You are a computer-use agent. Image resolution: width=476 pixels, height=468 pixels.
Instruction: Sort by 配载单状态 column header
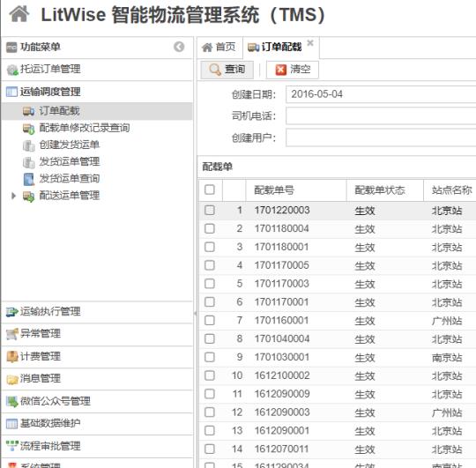coord(385,190)
